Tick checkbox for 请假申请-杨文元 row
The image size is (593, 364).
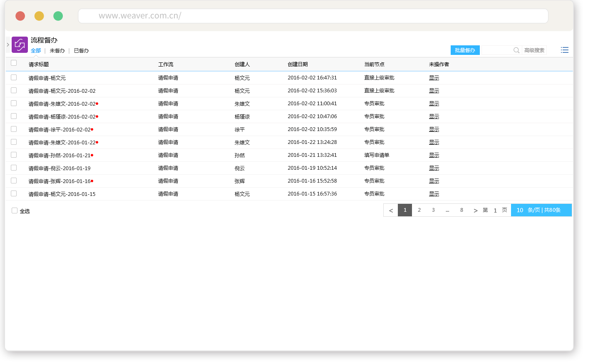point(14,77)
